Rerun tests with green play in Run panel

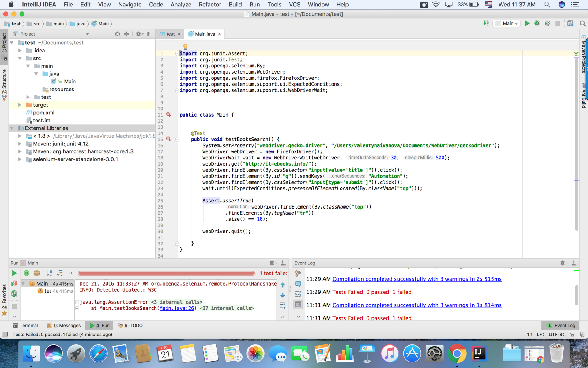(14, 273)
